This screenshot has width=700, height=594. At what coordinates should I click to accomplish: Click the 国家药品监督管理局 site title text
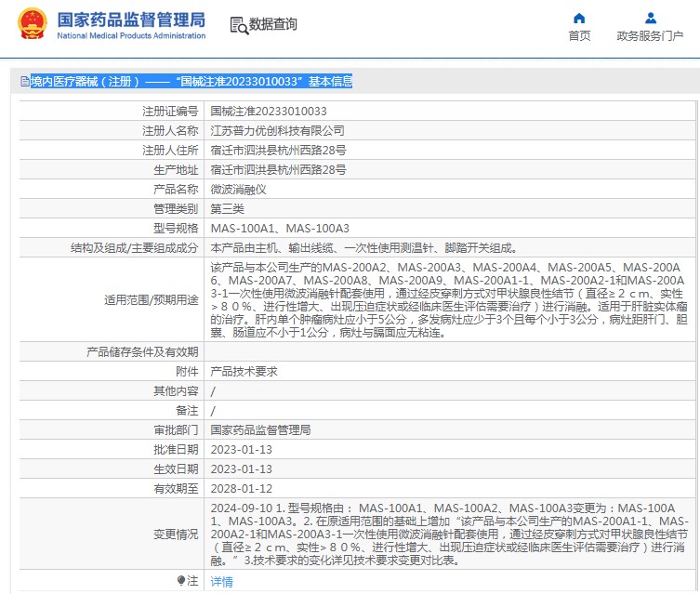131,20
